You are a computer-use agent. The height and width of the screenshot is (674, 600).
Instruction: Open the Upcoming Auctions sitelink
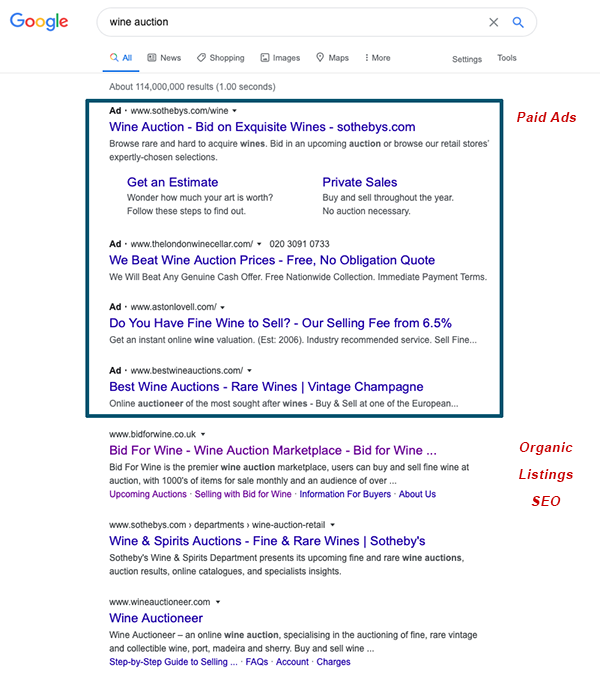(x=148, y=494)
